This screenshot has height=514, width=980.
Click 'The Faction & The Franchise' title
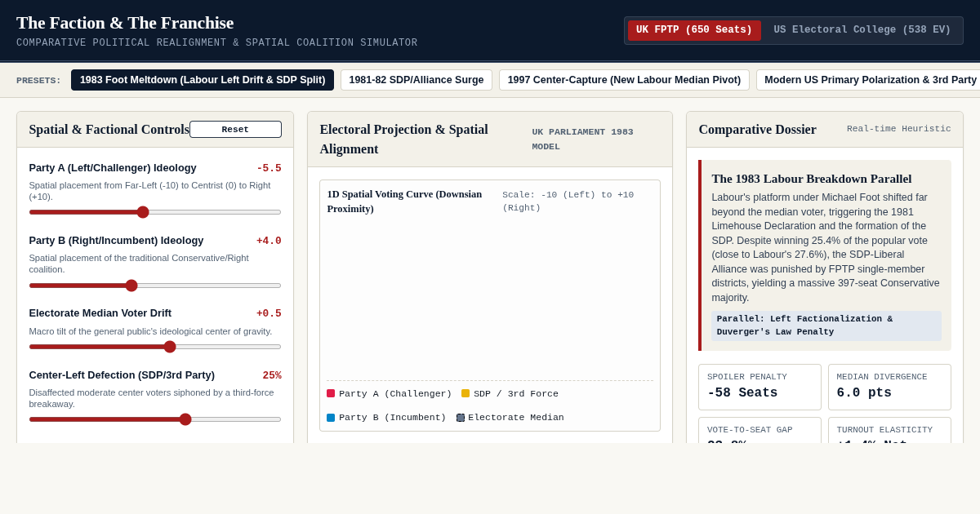125,23
